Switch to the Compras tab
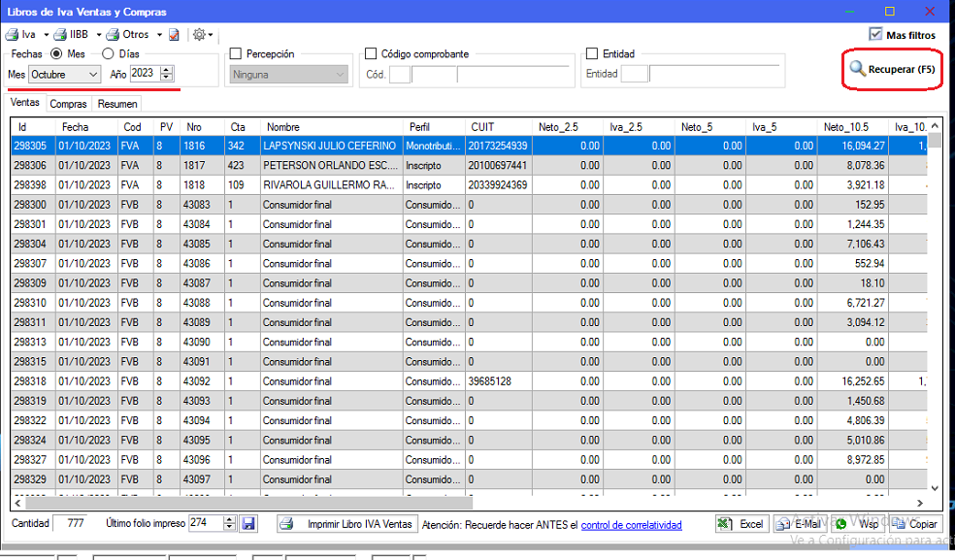This screenshot has width=955, height=560. [68, 104]
